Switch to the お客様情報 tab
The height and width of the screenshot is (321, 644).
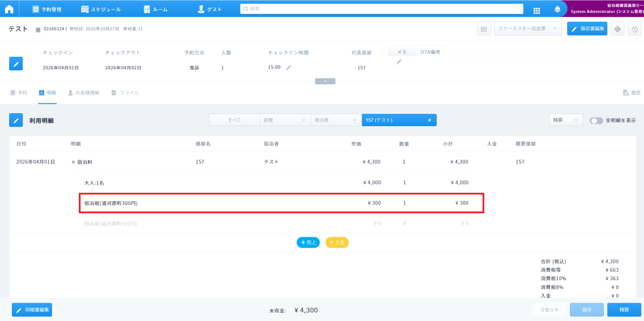(84, 93)
